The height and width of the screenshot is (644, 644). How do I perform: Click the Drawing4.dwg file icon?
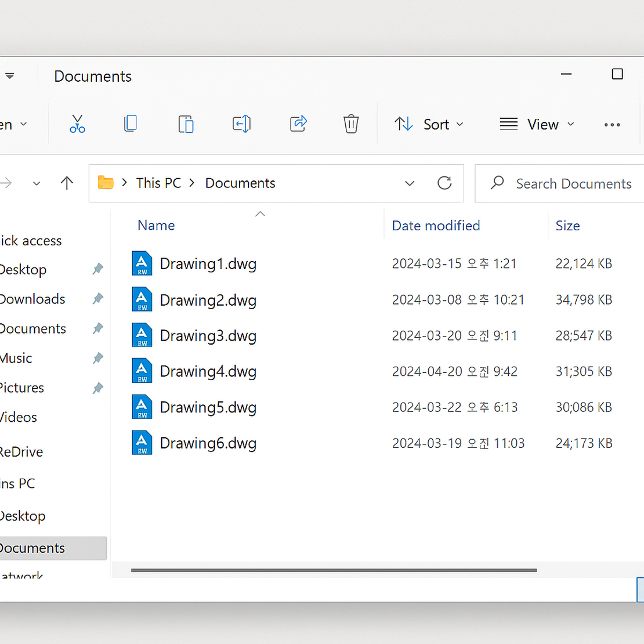142,371
